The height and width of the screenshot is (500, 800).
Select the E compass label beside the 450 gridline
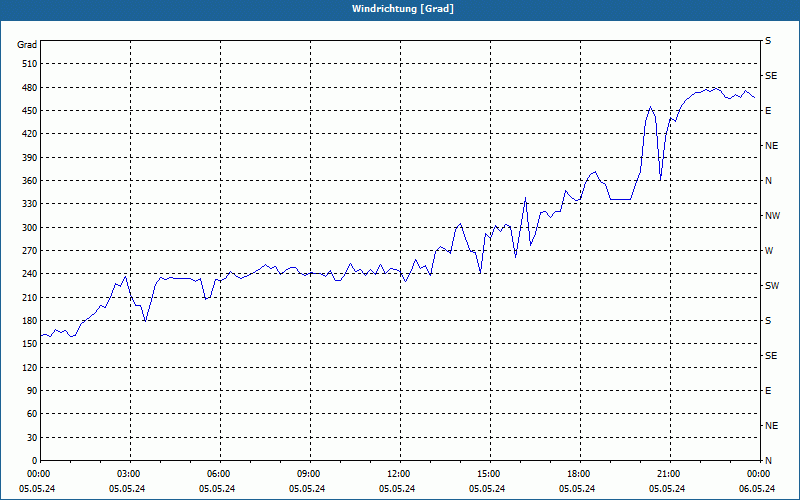pyautogui.click(x=768, y=111)
